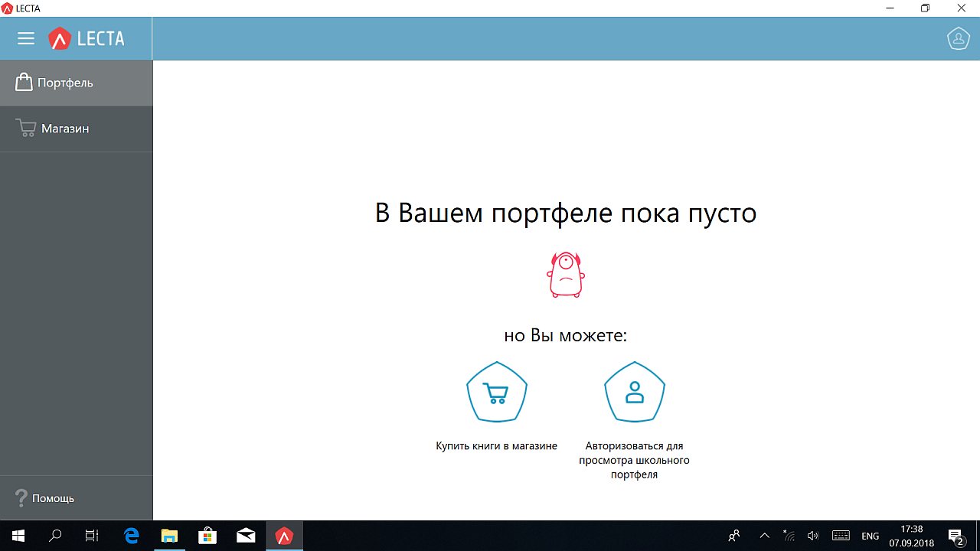The height and width of the screenshot is (551, 980).
Task: Open Помощь at the sidebar bottom
Action: [x=77, y=498]
